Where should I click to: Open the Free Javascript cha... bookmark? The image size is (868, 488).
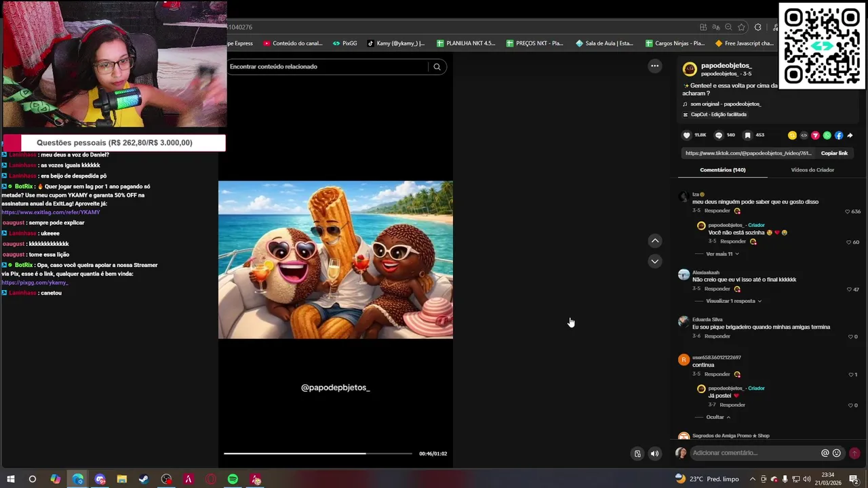(x=744, y=43)
